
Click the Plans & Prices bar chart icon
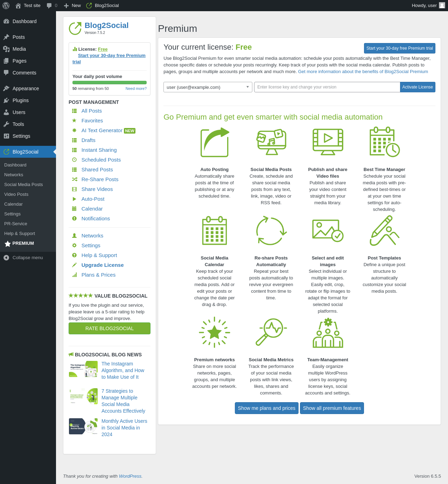click(75, 275)
